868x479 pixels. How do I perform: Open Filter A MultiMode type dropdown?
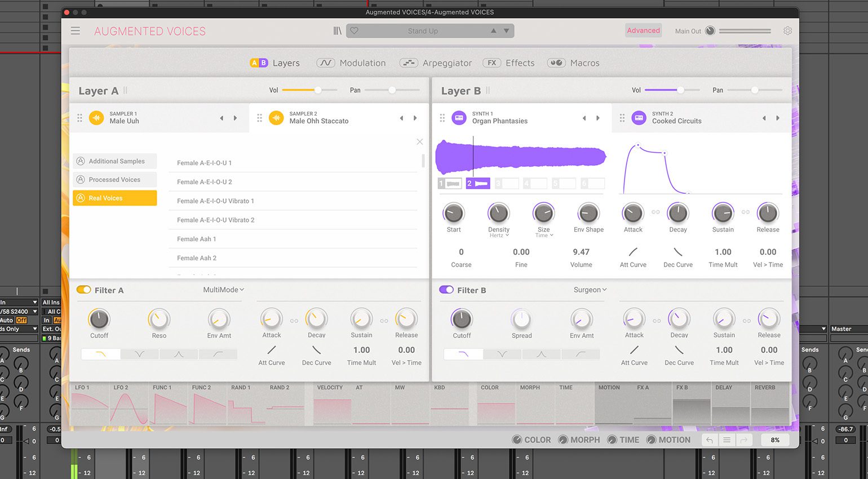pyautogui.click(x=224, y=290)
